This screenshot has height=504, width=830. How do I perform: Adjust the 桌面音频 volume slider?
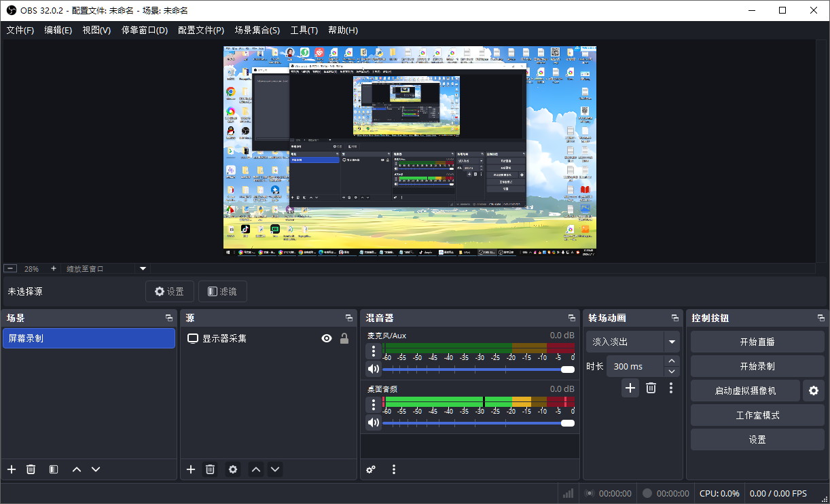click(479, 422)
